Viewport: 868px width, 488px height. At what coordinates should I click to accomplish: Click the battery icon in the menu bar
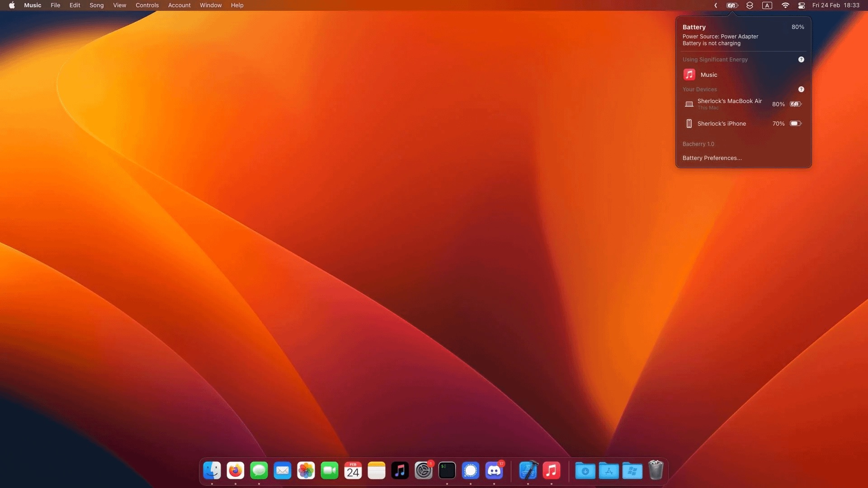coord(732,5)
